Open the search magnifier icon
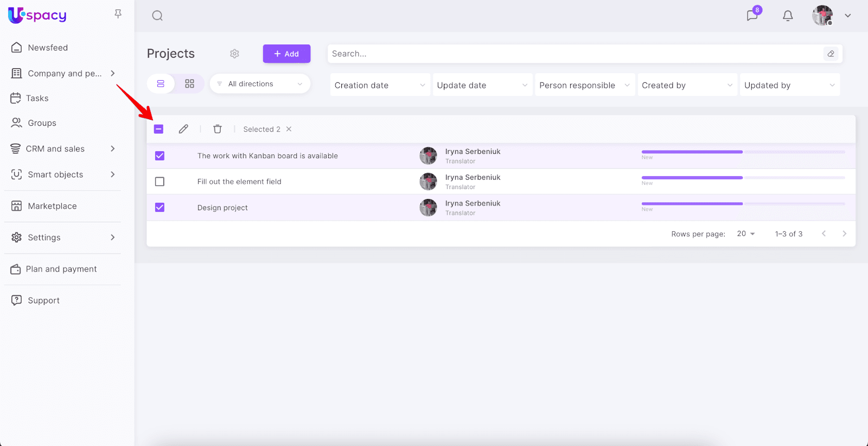The width and height of the screenshot is (868, 446). pos(157,16)
